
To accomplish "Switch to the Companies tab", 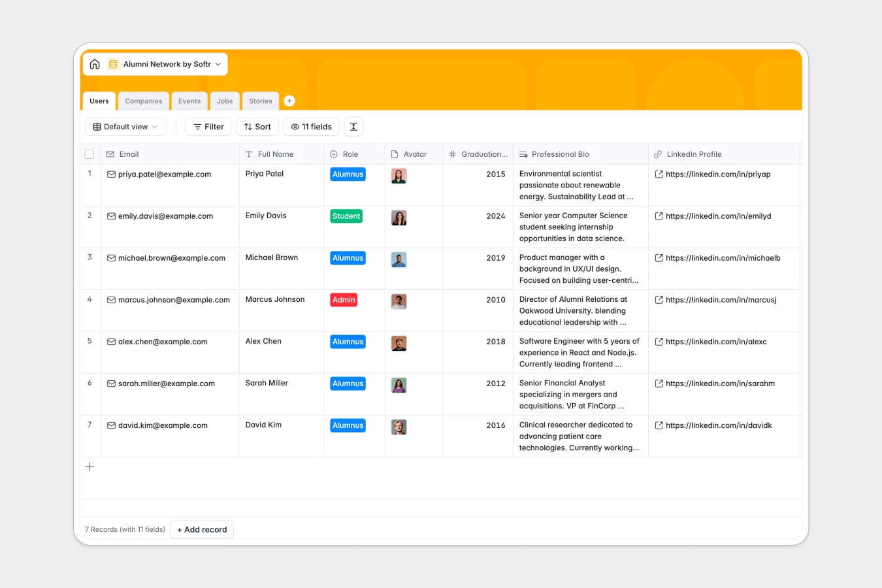I will [x=143, y=101].
